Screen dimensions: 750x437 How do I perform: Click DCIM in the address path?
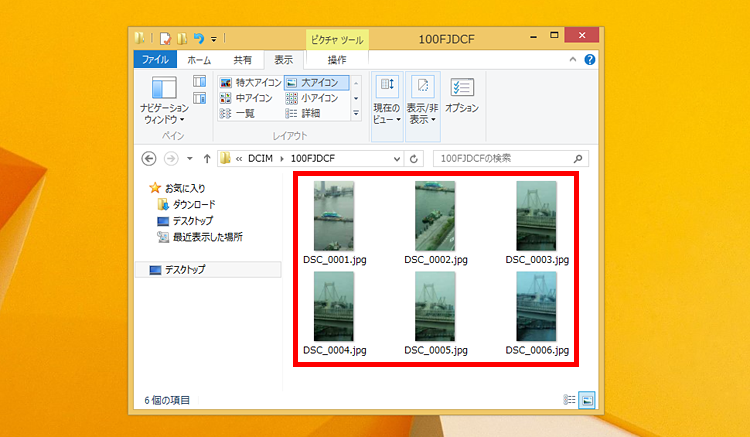(x=262, y=158)
